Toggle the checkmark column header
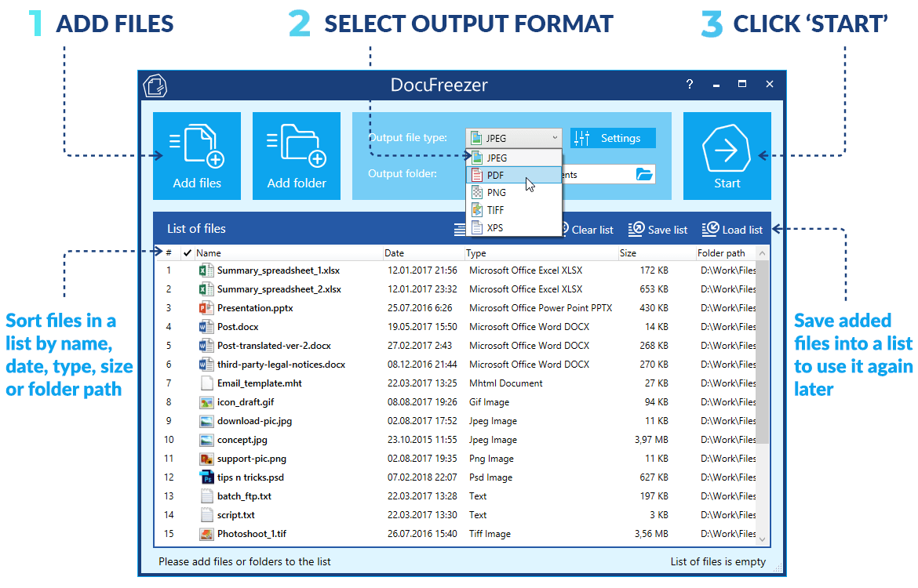The image size is (918, 588). (188, 252)
